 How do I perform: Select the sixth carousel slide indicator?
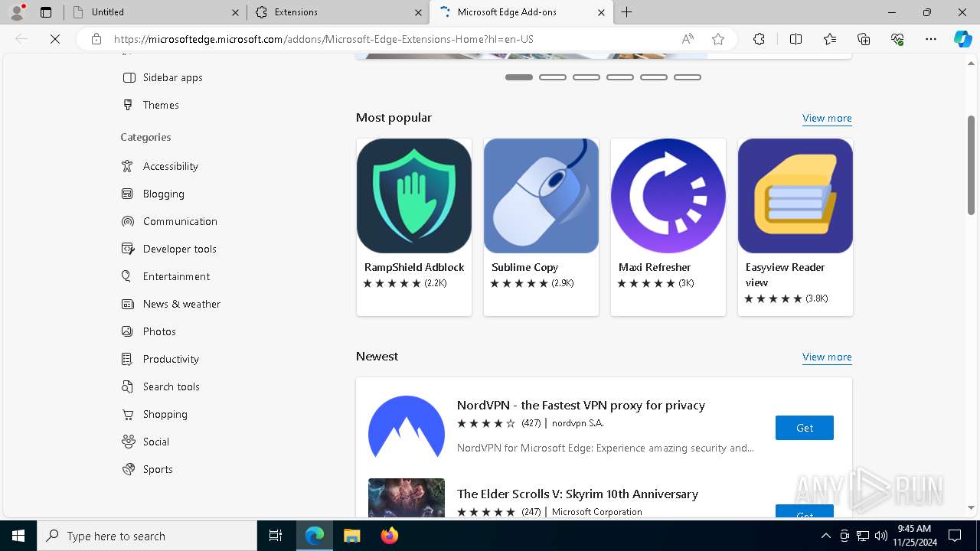[x=688, y=77]
